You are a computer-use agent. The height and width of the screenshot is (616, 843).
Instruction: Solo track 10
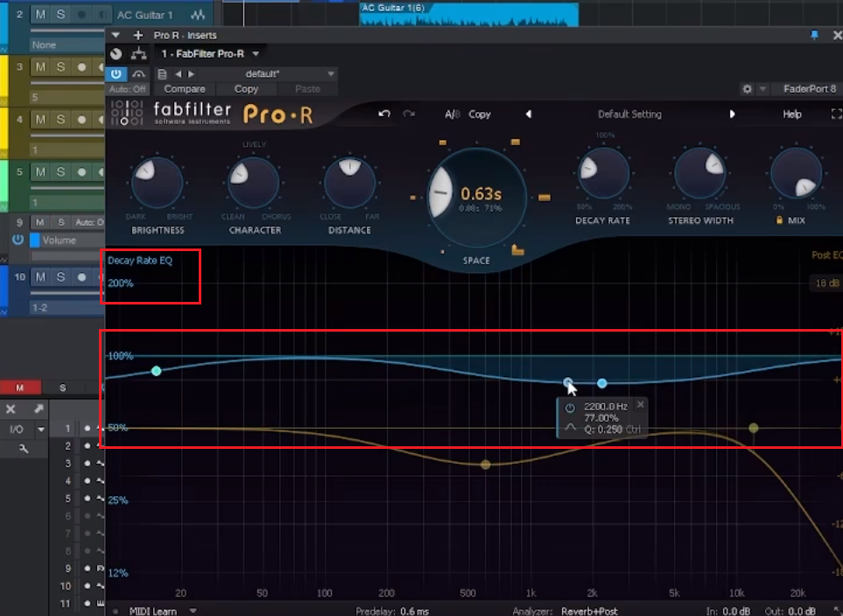click(60, 276)
